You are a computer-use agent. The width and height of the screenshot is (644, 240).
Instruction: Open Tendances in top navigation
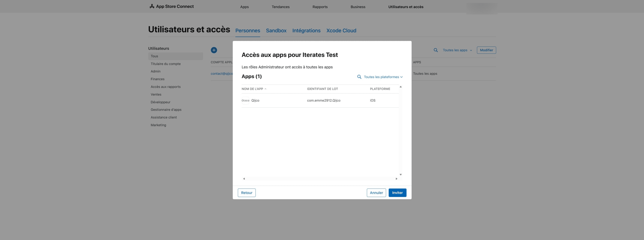281,7
